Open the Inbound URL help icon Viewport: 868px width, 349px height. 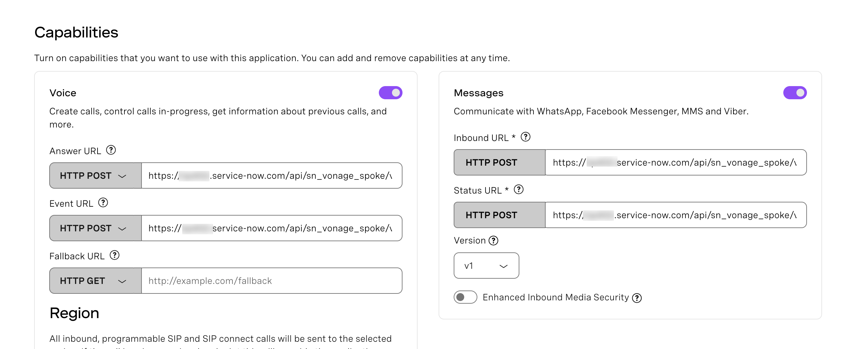click(525, 137)
